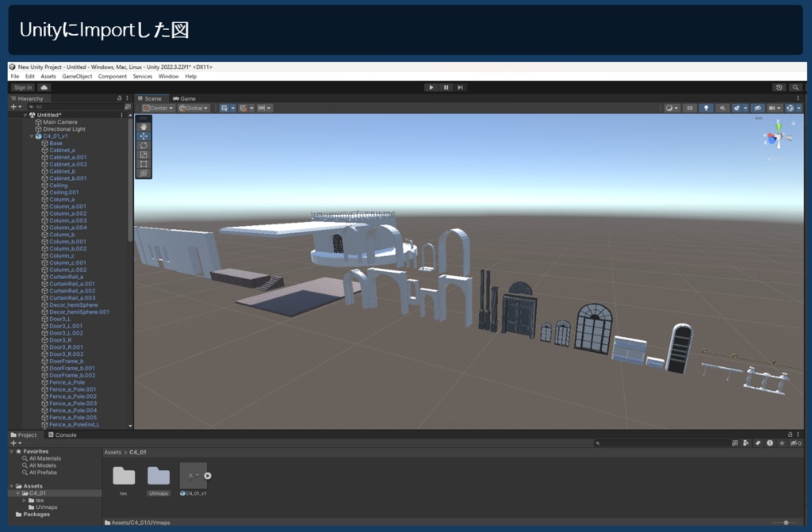Open the scene camera settings dropdown

pyautogui.click(x=775, y=108)
